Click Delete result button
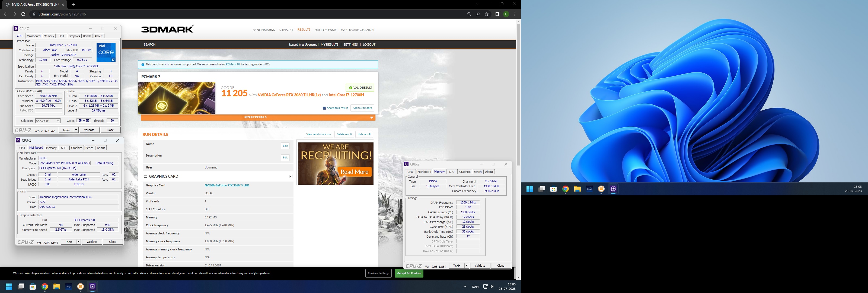 click(344, 134)
